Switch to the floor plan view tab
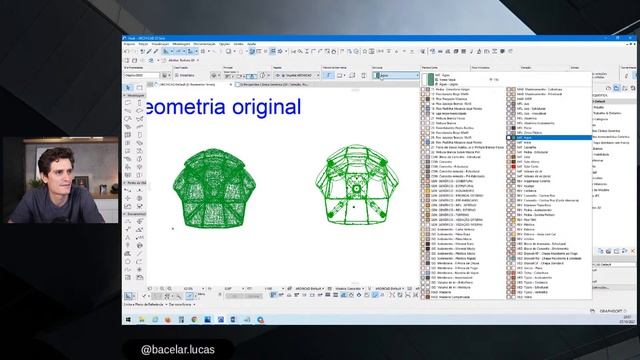This screenshot has height=360, width=640. pos(189,84)
